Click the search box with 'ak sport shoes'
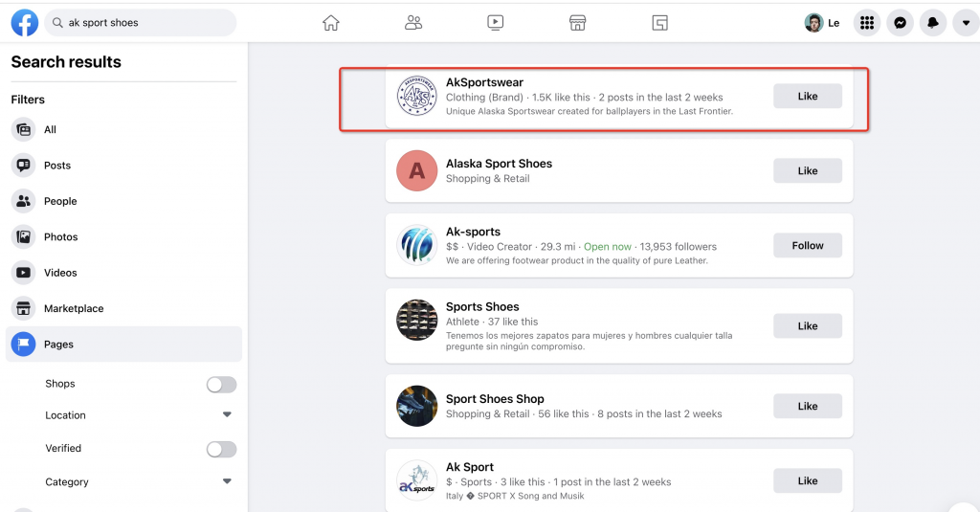980x512 pixels. [140, 23]
